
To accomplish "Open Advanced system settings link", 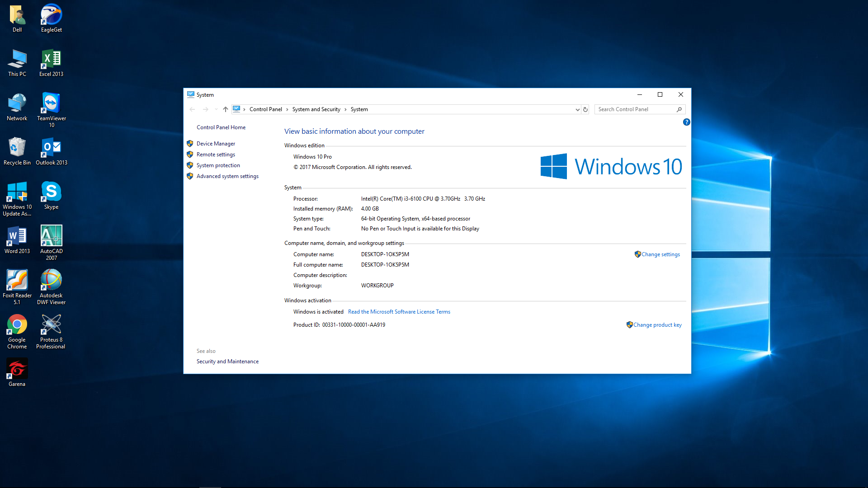I will point(227,176).
